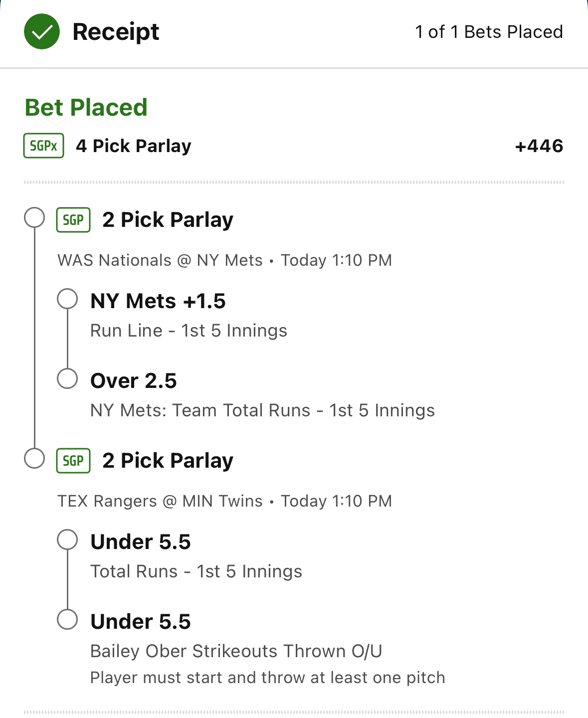The image size is (588, 718).
Task: Select the NY Mets +1.5 run line leg
Action: 158,301
